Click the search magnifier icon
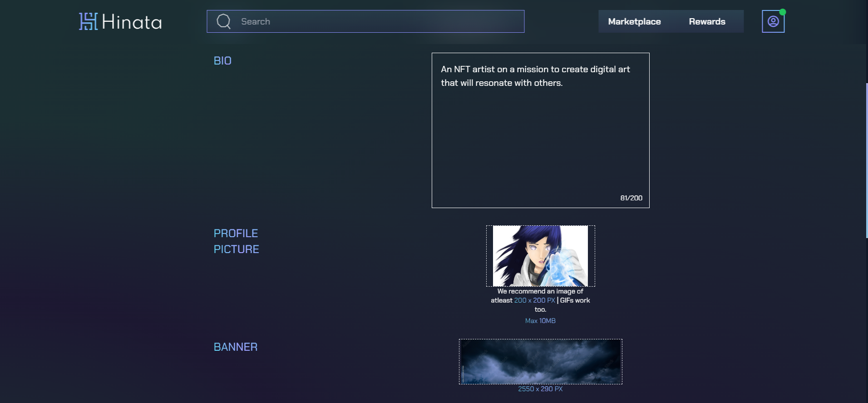The width and height of the screenshot is (868, 403). click(x=224, y=21)
